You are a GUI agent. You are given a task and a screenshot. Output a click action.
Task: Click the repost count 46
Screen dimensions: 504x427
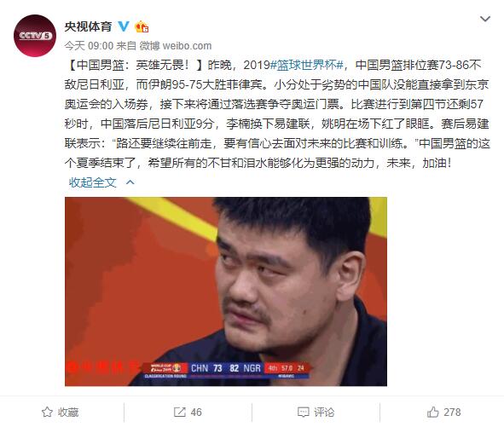pos(196,412)
